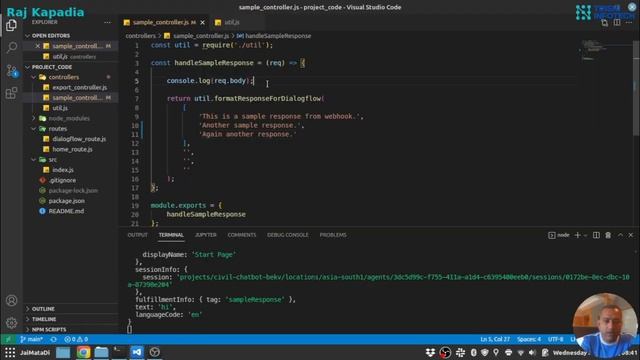Open index.js in the src folder
This screenshot has width=640, height=360.
63,170
